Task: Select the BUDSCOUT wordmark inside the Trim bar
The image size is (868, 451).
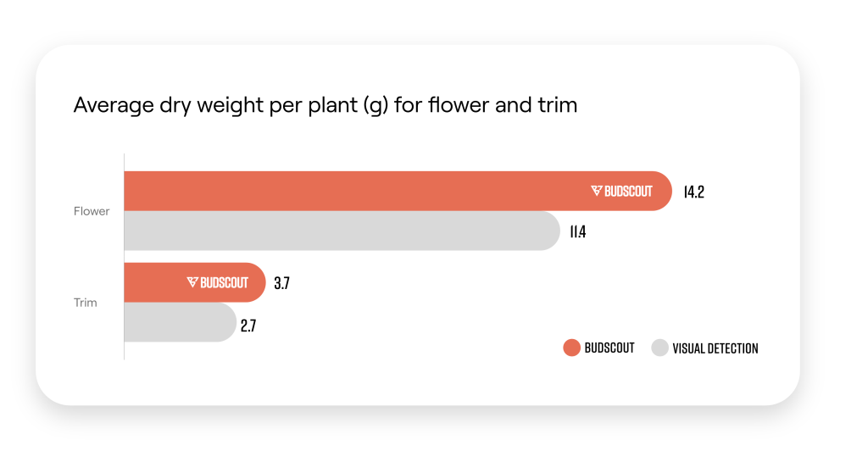Action: [x=224, y=283]
